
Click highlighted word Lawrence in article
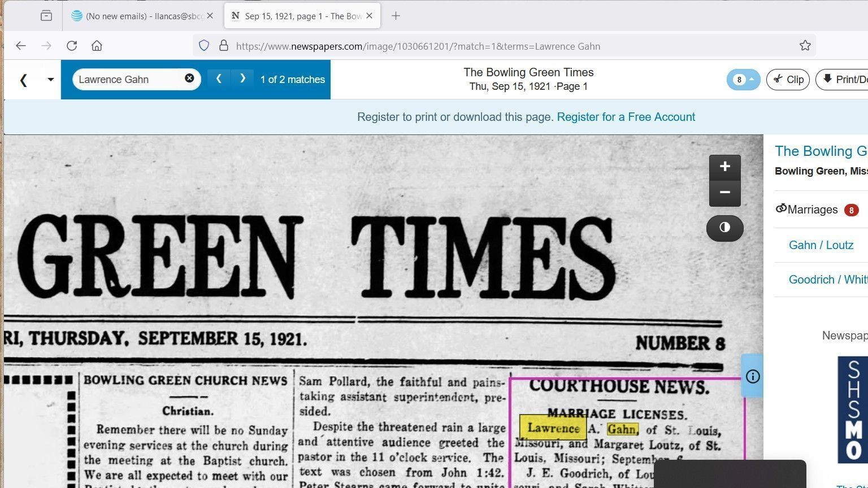pyautogui.click(x=553, y=428)
